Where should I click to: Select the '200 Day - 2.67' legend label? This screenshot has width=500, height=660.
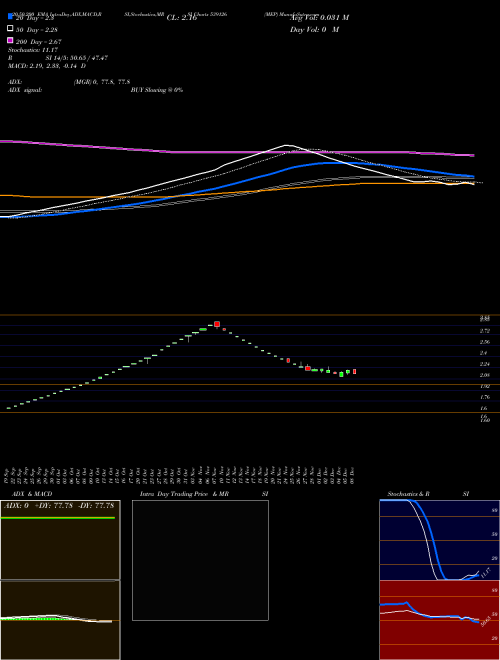pyautogui.click(x=38, y=42)
